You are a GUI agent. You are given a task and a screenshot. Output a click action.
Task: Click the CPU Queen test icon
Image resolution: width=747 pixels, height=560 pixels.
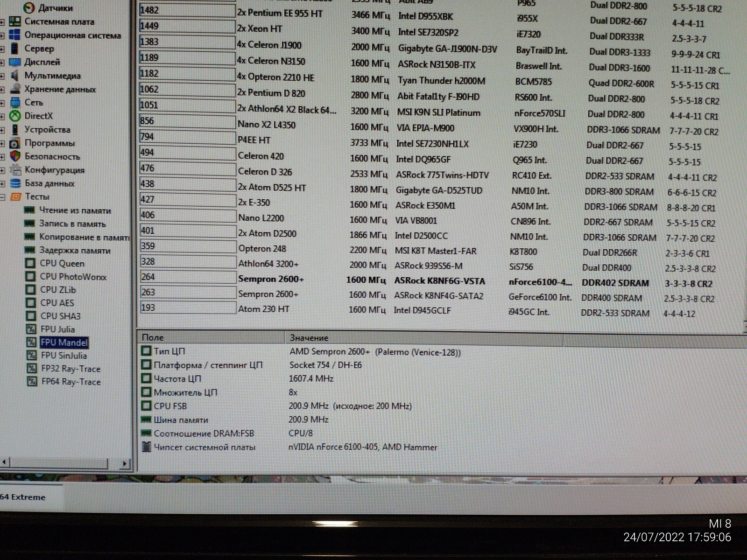(x=30, y=263)
